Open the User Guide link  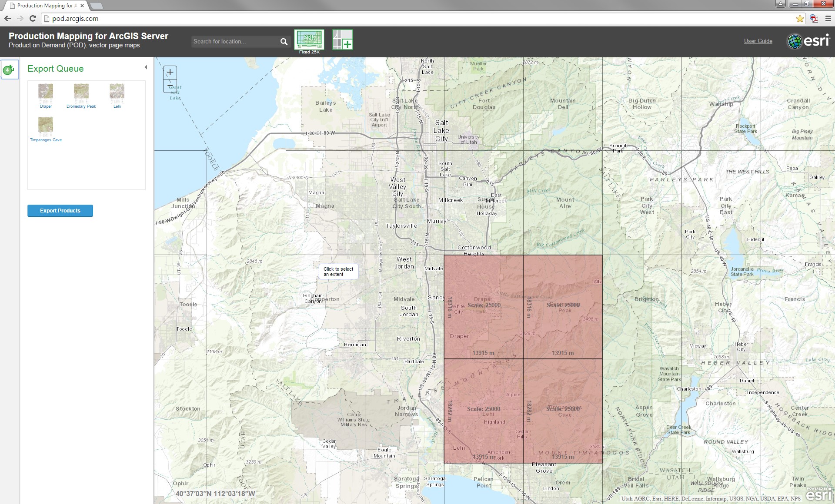[758, 41]
